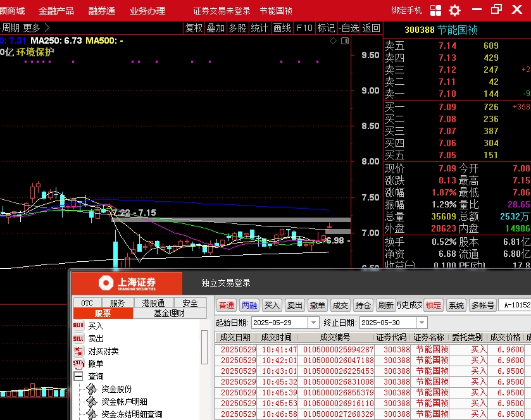Select 卖出 in the left tree
531x420 pixels.
(x=96, y=338)
